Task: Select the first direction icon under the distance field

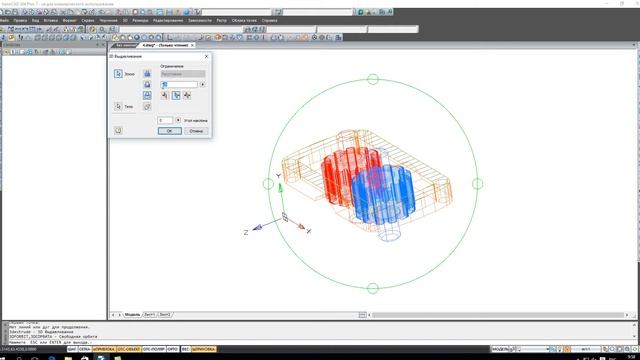Action: point(165,95)
